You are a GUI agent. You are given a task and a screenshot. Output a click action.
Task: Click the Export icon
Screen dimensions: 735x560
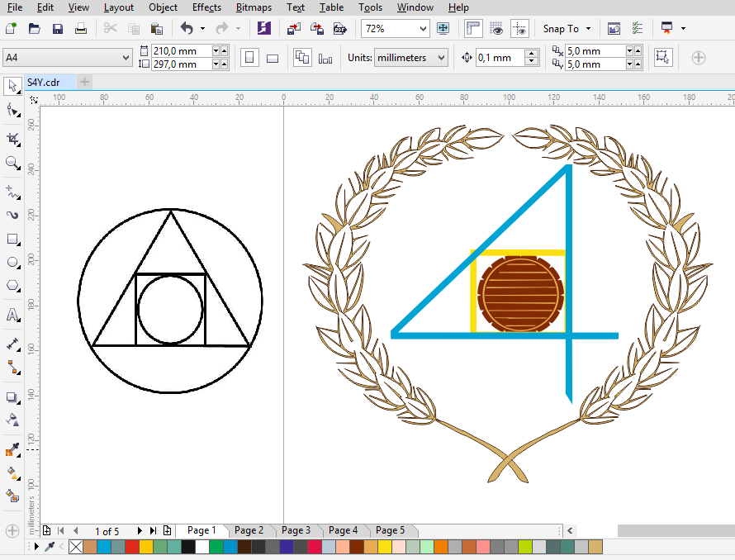[x=317, y=29]
